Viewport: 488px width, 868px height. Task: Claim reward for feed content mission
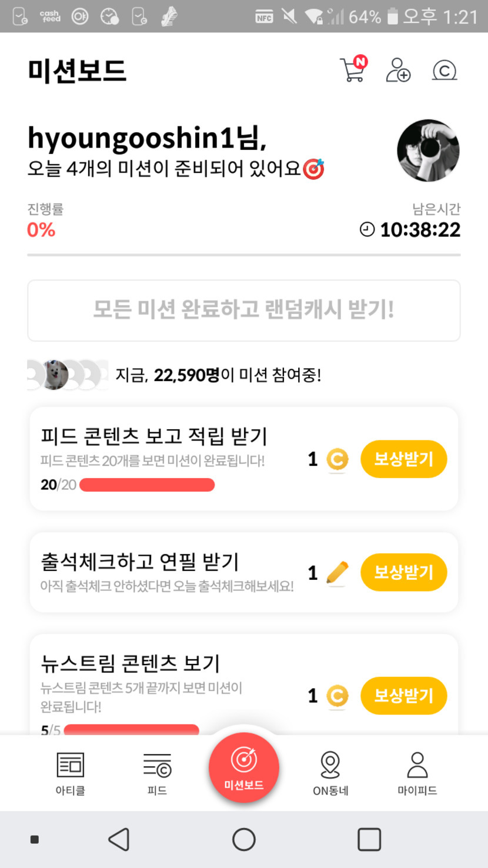(403, 459)
